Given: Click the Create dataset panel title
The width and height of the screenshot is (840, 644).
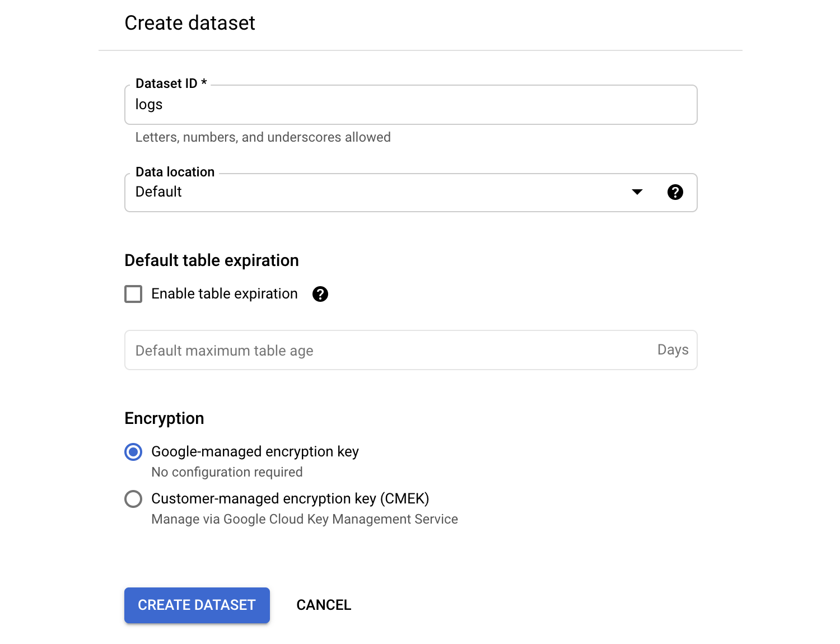Looking at the screenshot, I should click(190, 23).
